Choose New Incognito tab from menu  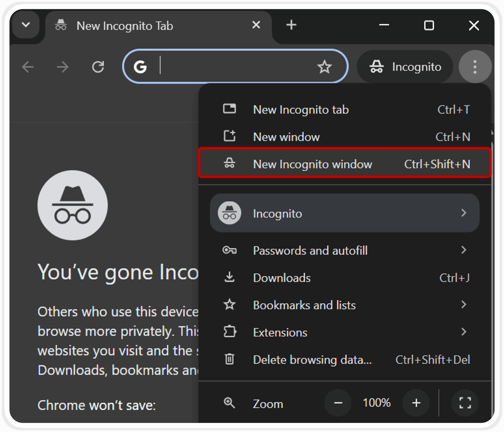point(344,109)
